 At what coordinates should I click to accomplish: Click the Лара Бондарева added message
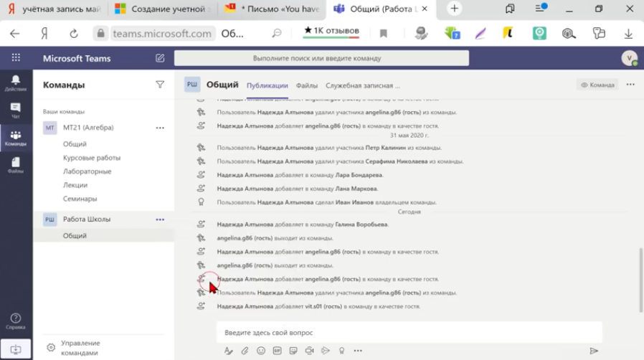point(300,175)
